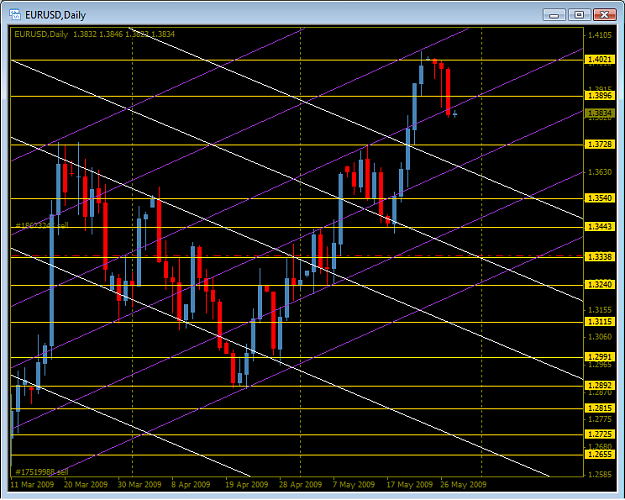Click the 1.2815 price level label

pos(599,408)
